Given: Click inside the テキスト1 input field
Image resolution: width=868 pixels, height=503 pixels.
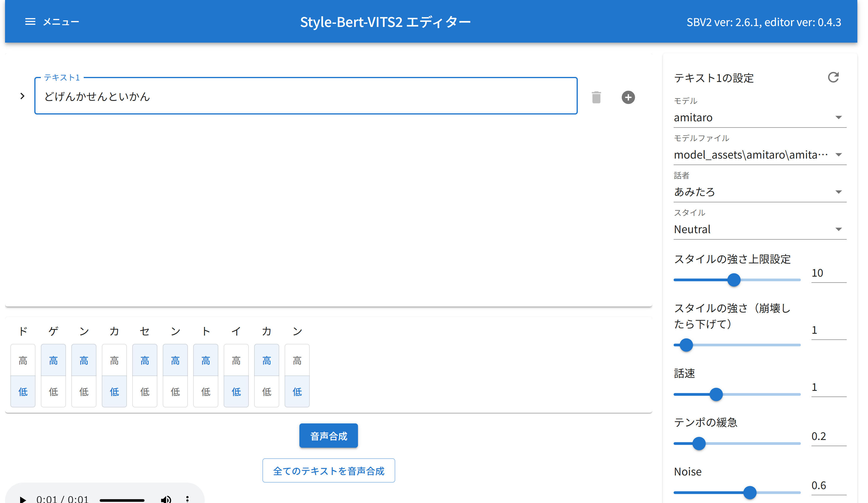Looking at the screenshot, I should pos(303,97).
